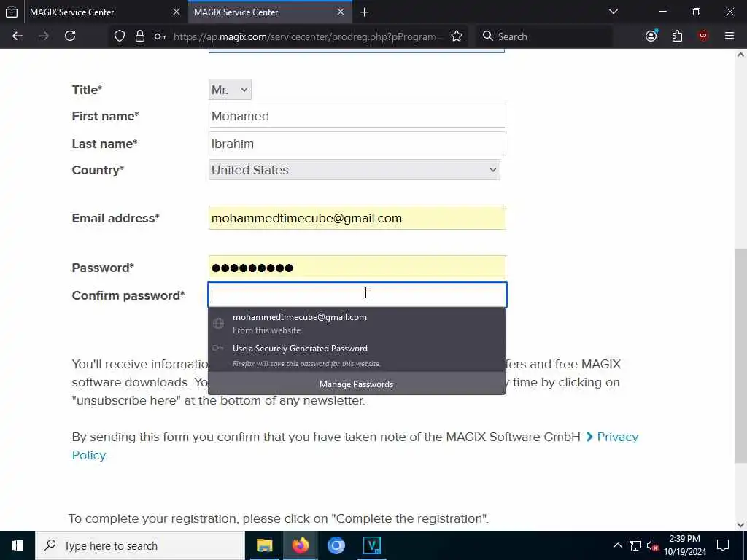
Task: Open the Firefox account icon
Action: coord(651,36)
